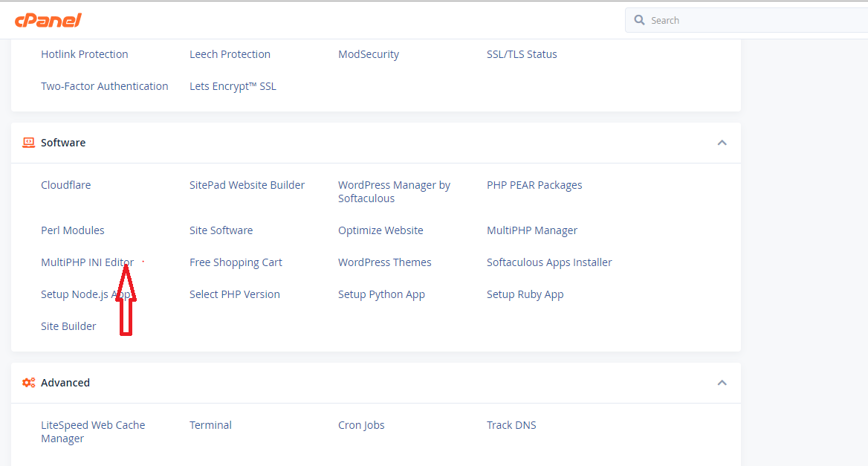Open MultiPHP INI Editor
This screenshot has width=868, height=466.
click(87, 262)
